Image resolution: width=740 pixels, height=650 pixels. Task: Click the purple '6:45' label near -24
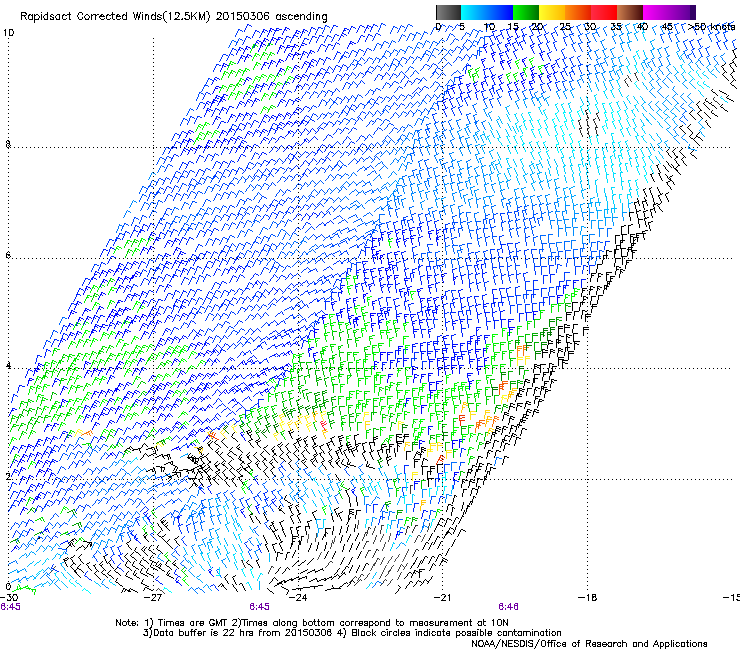point(260,607)
